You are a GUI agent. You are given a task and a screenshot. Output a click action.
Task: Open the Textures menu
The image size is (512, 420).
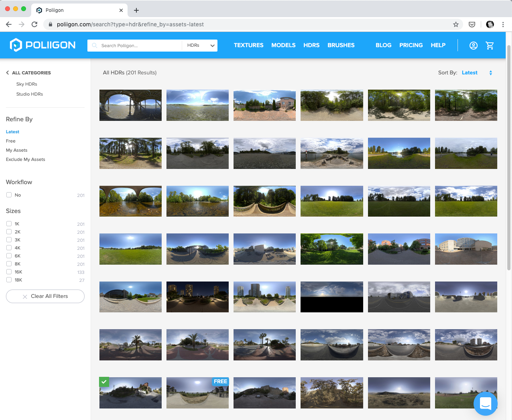coord(248,45)
